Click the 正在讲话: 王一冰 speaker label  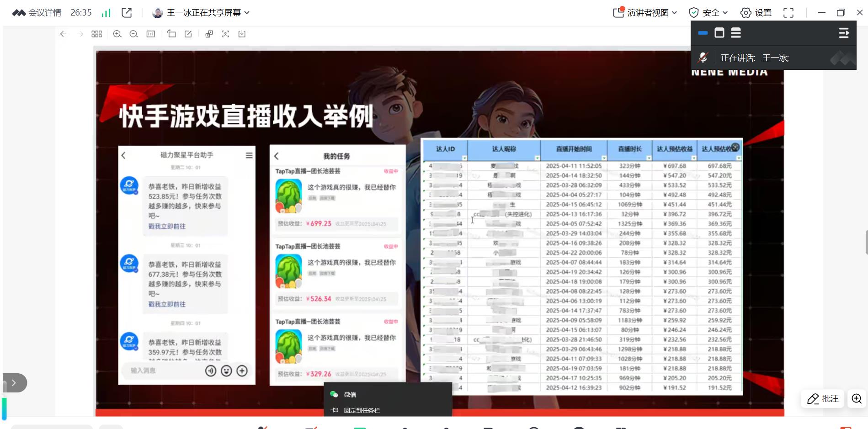[x=755, y=58]
